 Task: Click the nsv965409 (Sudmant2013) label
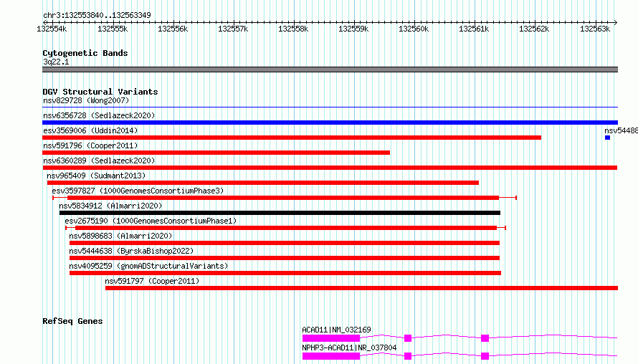(x=96, y=176)
